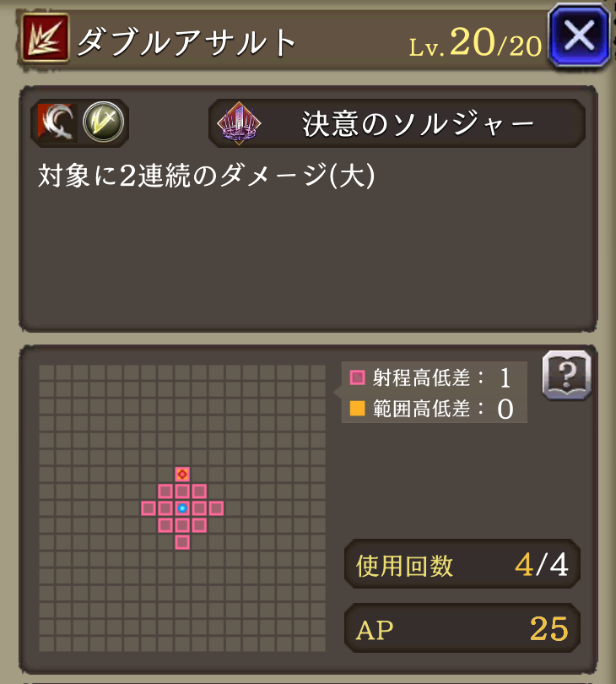This screenshot has width=616, height=684.
Task: Tap the pink 射程高低差 legend swatch
Action: click(358, 377)
